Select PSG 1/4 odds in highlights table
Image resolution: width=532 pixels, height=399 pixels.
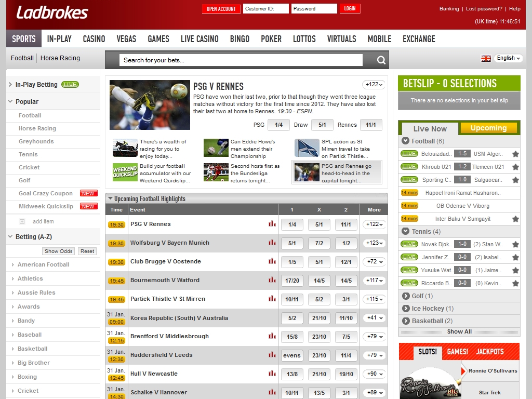click(x=292, y=224)
